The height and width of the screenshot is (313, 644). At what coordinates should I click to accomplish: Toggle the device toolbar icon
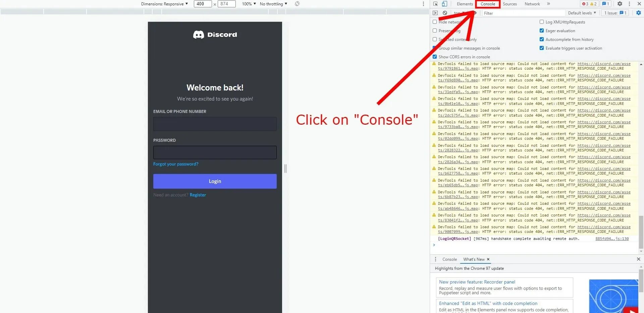point(444,4)
